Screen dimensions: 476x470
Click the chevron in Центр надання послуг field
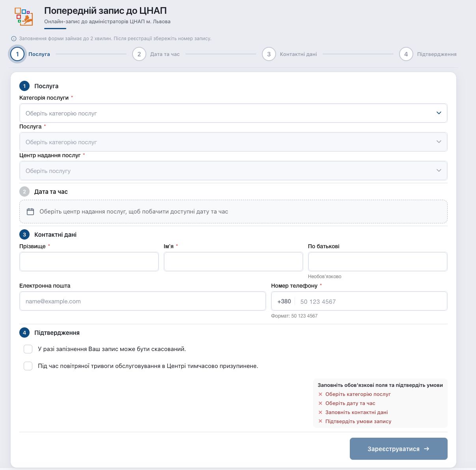tap(439, 171)
